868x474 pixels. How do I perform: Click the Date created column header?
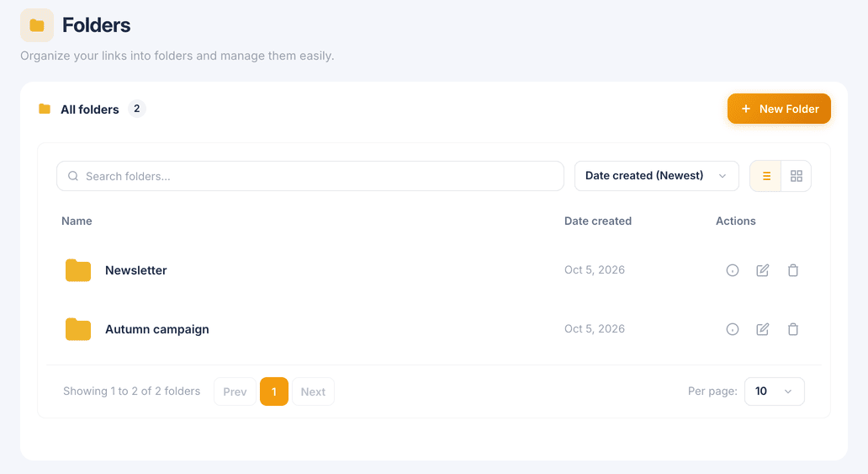tap(598, 221)
